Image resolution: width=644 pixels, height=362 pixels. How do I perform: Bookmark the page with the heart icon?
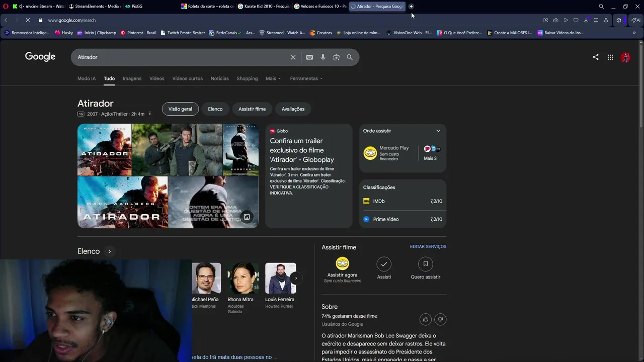coord(576,20)
